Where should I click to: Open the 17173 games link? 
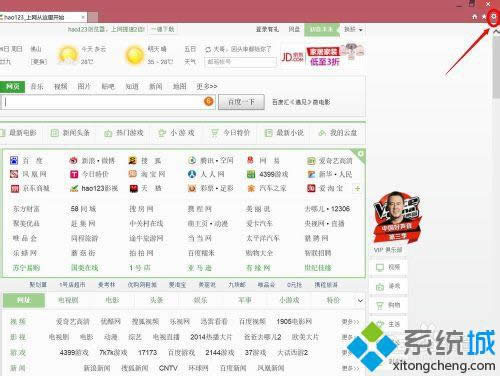click(x=147, y=352)
